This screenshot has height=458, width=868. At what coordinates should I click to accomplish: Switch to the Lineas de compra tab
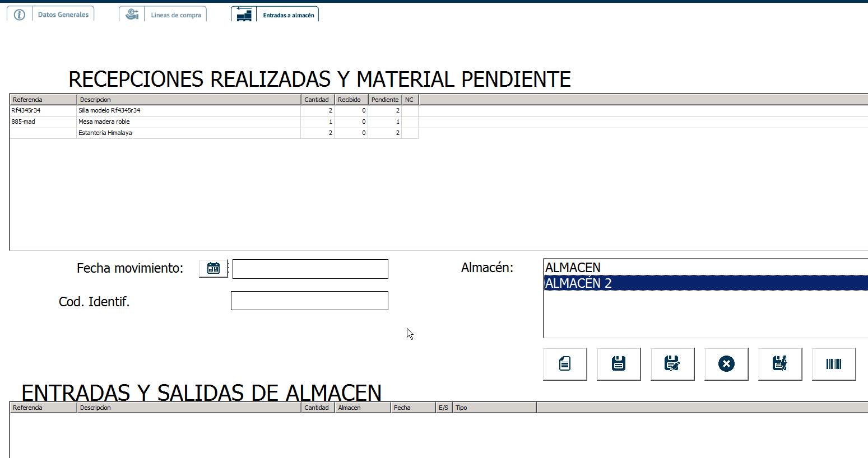point(175,15)
